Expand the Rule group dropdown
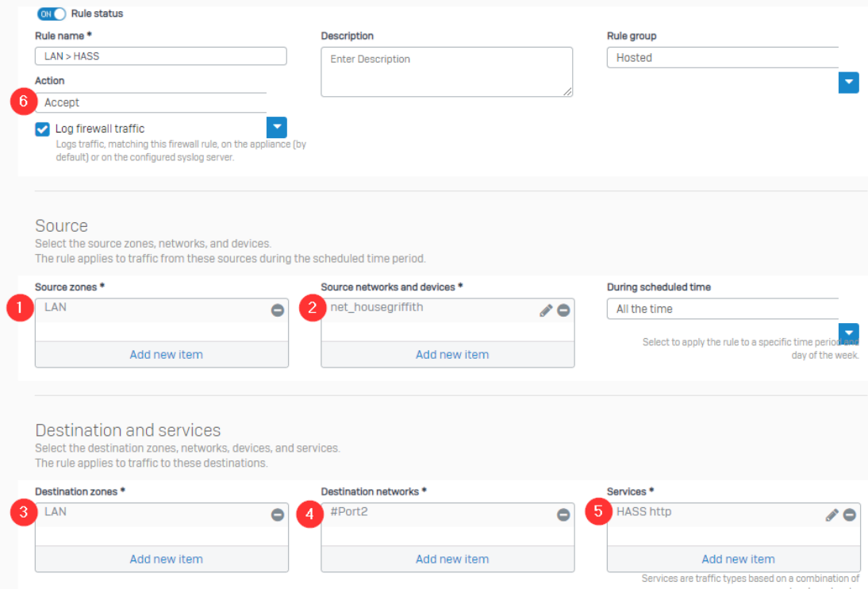 pyautogui.click(x=848, y=82)
